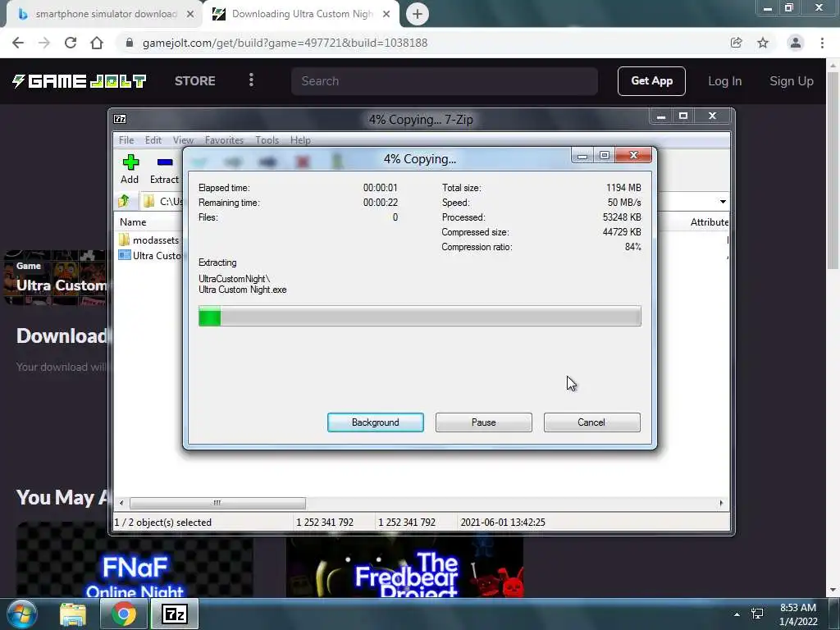
Task: Click the Add button in 7-Zip toolbar
Action: (130, 169)
